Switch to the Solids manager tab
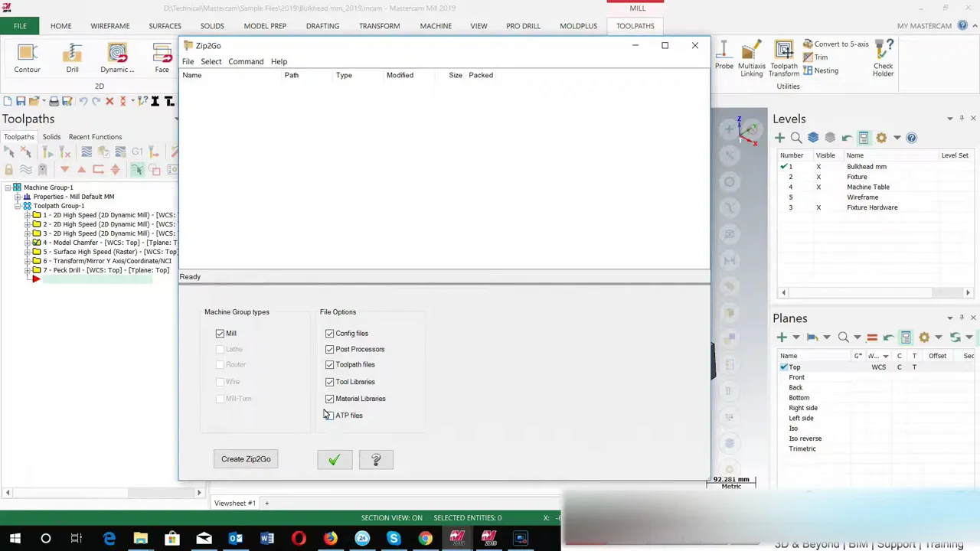Viewport: 980px width, 551px height. [x=51, y=137]
